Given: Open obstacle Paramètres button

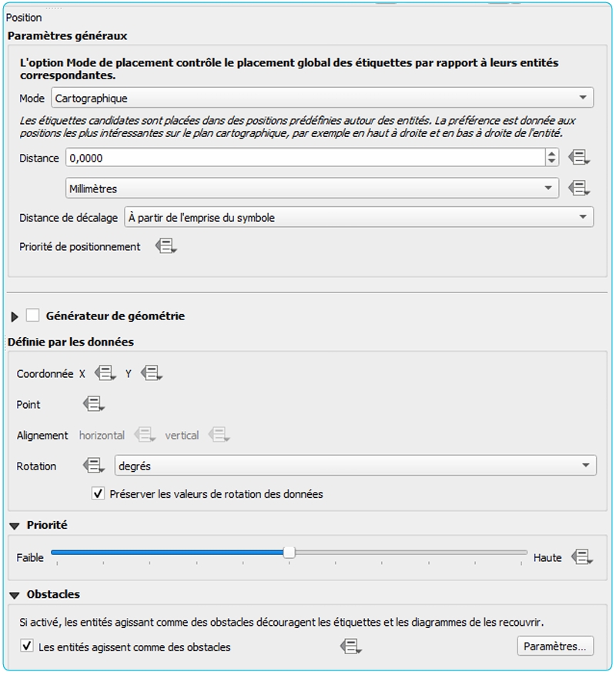Looking at the screenshot, I should 554,647.
